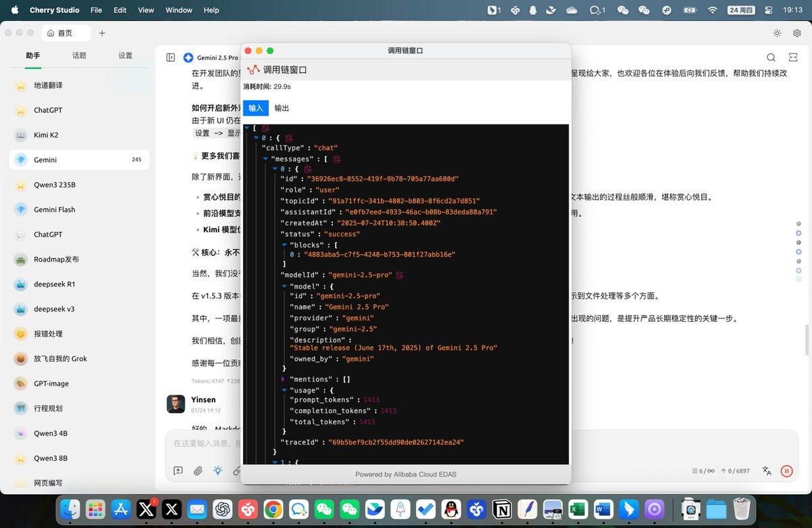
Task: Collapse the sidebar panel icon
Action: point(171,57)
